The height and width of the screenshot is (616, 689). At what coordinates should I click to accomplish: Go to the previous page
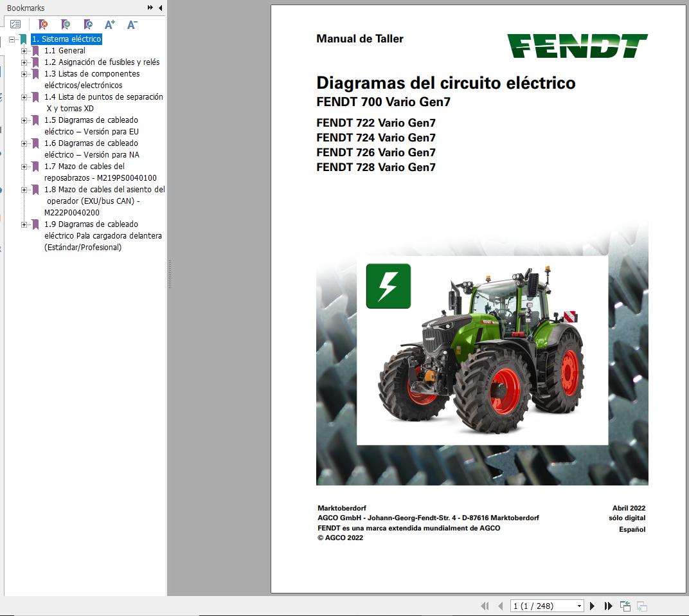pos(501,606)
